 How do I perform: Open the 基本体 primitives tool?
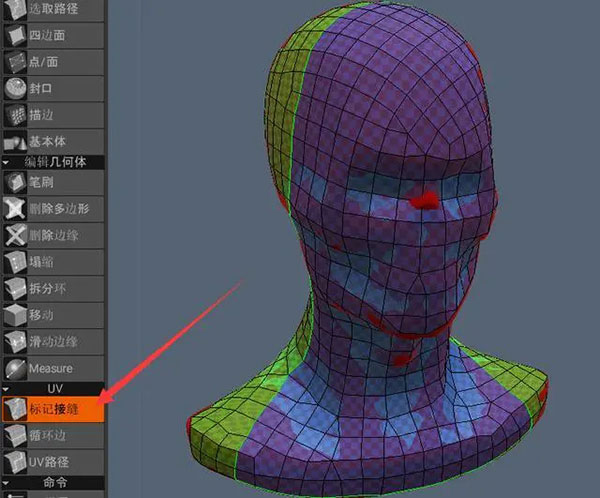(52, 141)
